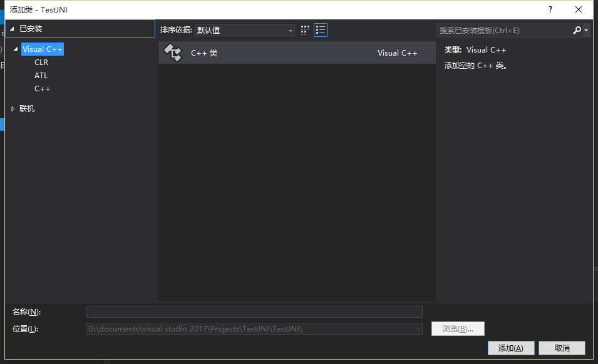Choose the ATL category

click(41, 76)
